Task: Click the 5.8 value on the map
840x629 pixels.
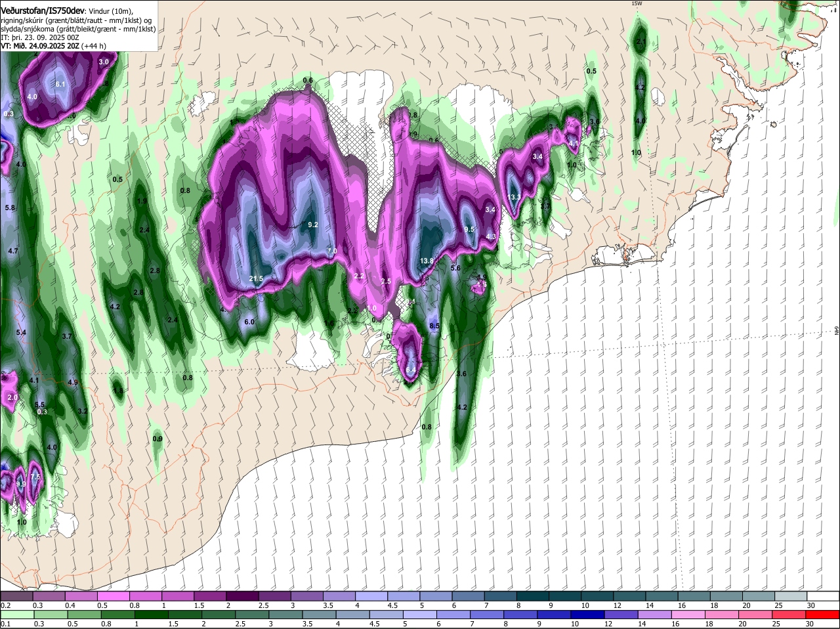Action: pos(10,208)
